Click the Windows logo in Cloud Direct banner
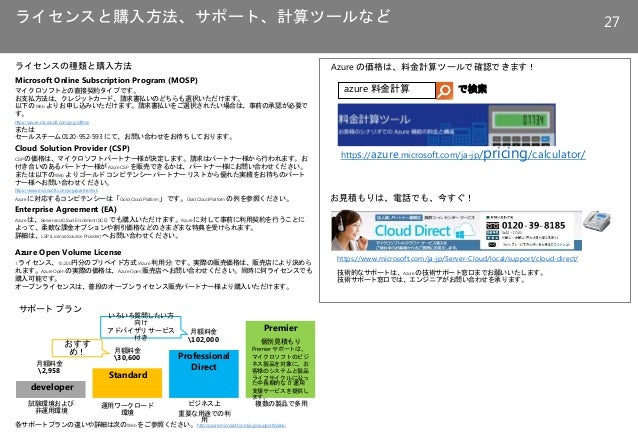 tap(460, 234)
